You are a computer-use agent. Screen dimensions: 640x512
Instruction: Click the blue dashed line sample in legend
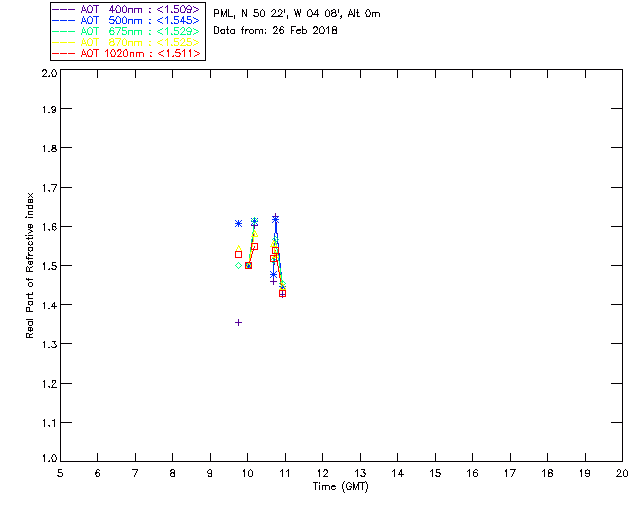[x=64, y=20]
